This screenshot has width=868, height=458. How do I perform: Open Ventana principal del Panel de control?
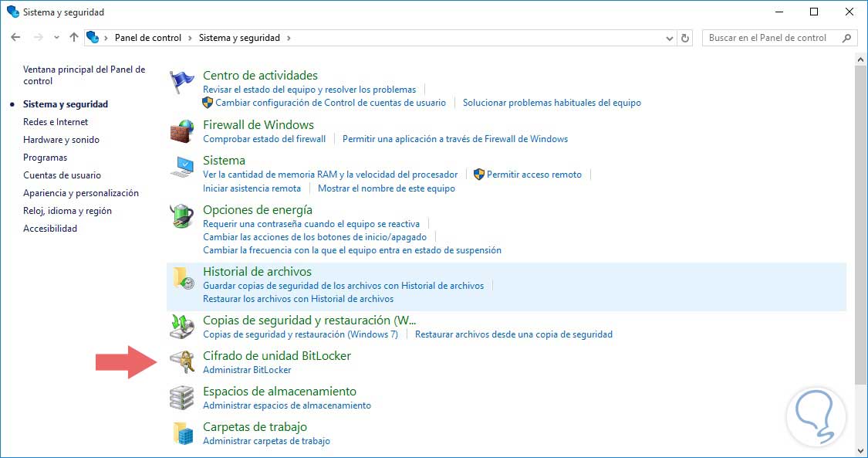pos(84,75)
